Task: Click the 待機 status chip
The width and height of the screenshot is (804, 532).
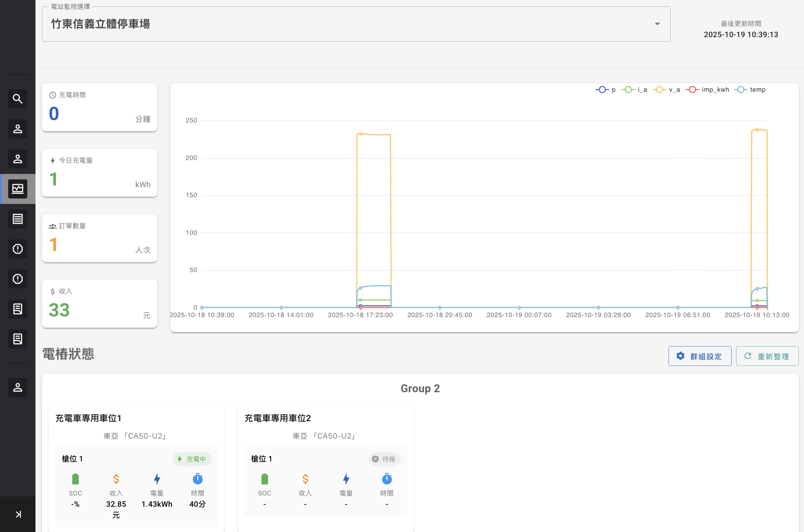Action: click(x=384, y=459)
